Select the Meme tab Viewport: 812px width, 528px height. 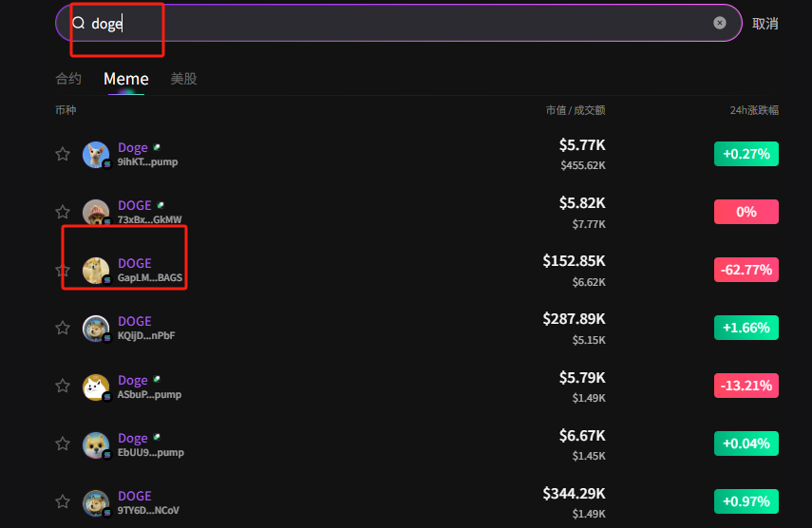click(126, 79)
